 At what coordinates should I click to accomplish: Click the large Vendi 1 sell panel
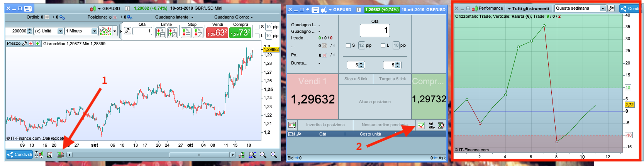313,96
